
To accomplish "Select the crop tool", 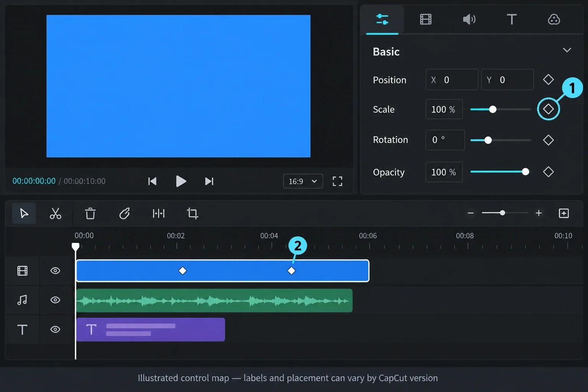I will pyautogui.click(x=192, y=213).
